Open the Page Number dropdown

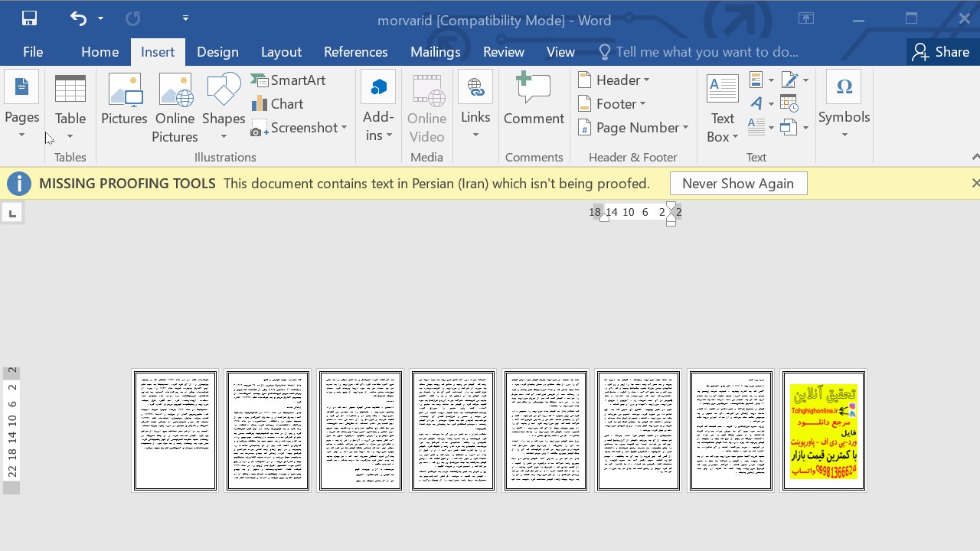633,128
